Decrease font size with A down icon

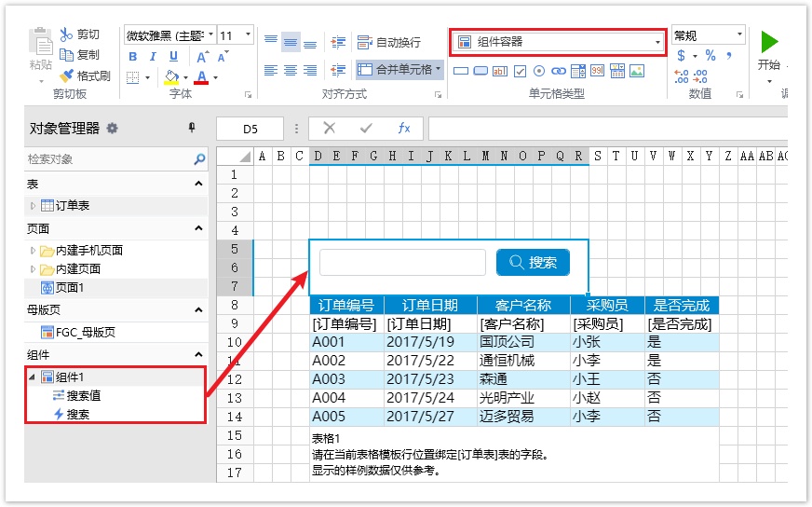click(223, 57)
